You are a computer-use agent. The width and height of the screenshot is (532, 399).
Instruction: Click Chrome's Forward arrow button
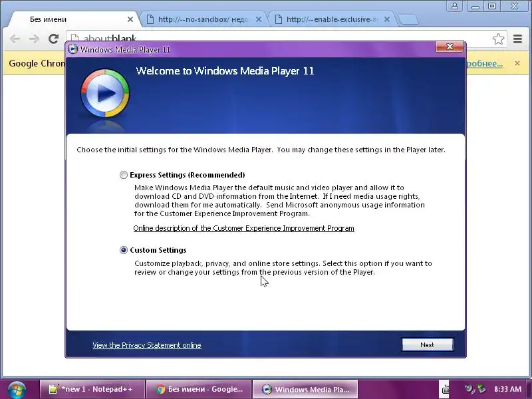(34, 39)
